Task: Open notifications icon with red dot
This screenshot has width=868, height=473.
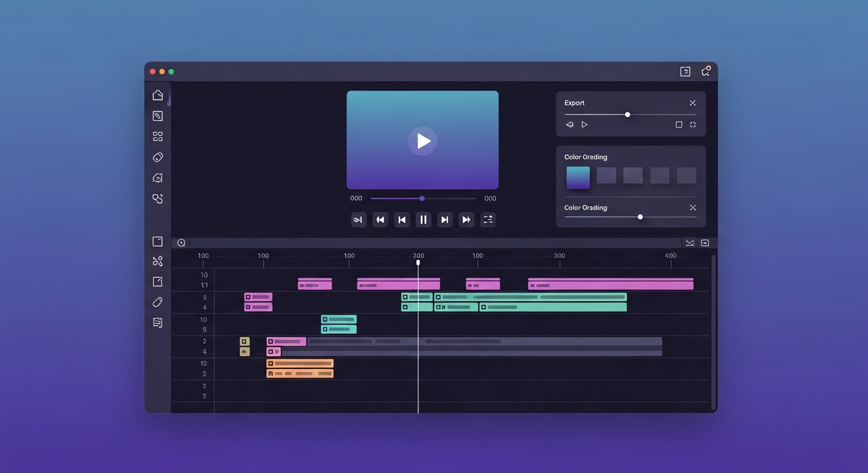Action: [706, 71]
